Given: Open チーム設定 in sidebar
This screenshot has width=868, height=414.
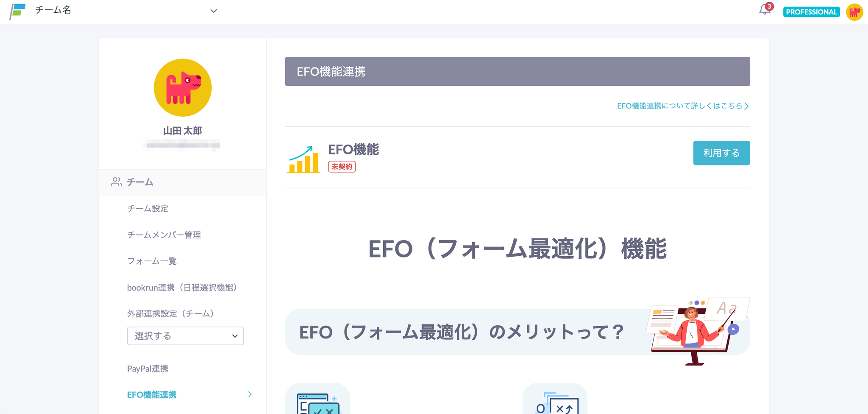Looking at the screenshot, I should [x=148, y=209].
